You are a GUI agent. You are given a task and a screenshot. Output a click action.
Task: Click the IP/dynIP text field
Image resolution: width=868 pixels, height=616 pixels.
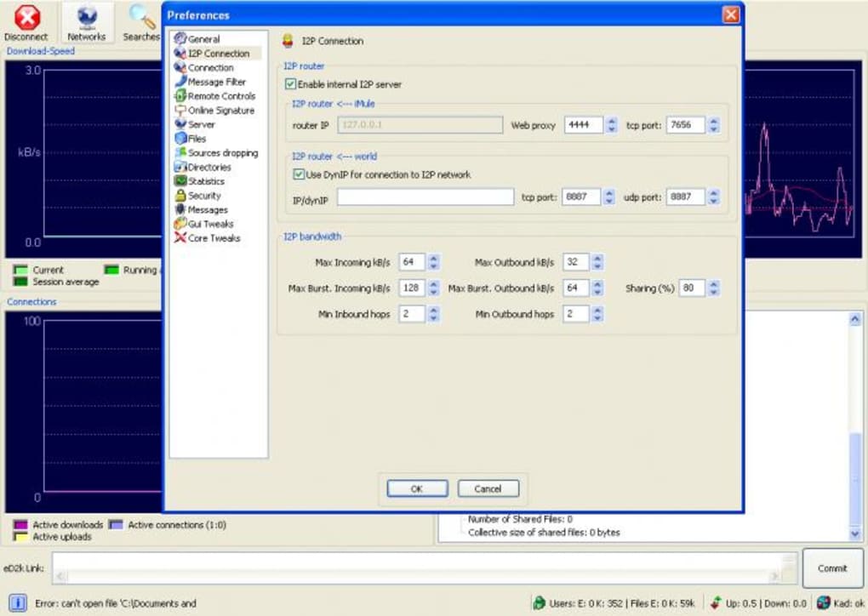click(425, 197)
